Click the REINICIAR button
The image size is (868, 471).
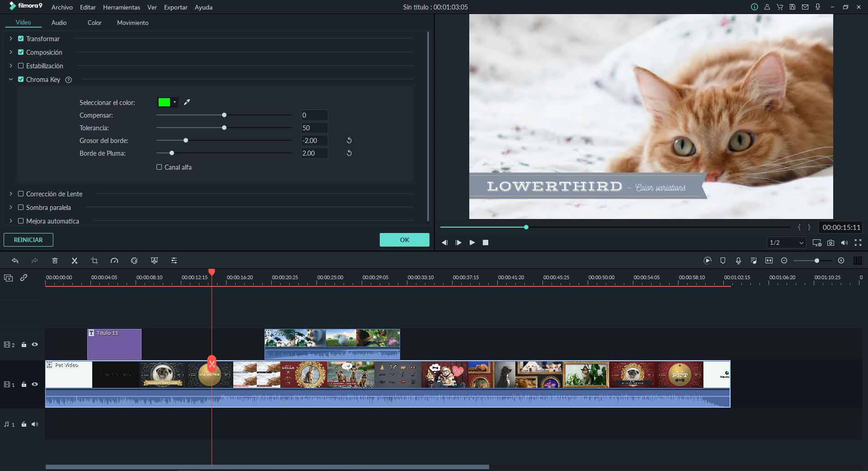click(x=28, y=240)
